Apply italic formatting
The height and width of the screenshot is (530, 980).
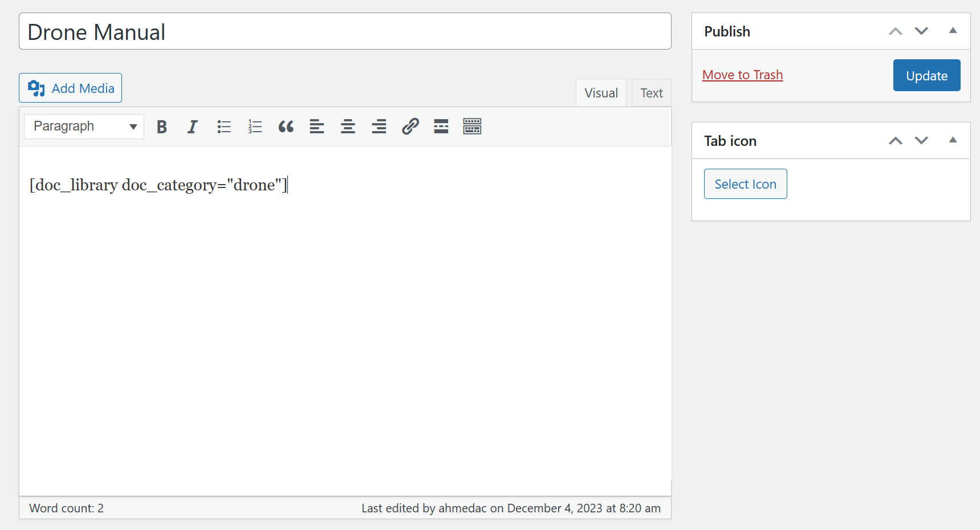[192, 127]
